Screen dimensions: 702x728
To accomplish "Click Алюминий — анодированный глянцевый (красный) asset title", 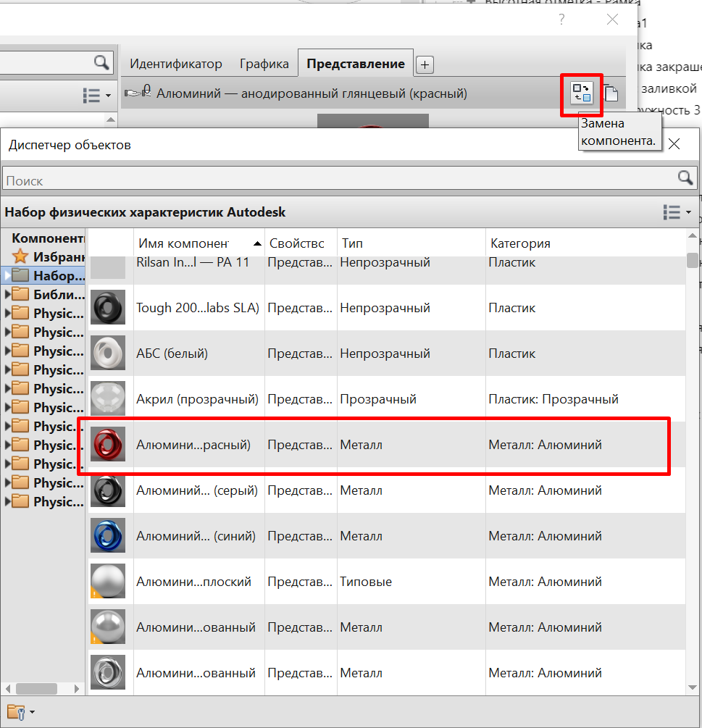I will point(312,93).
